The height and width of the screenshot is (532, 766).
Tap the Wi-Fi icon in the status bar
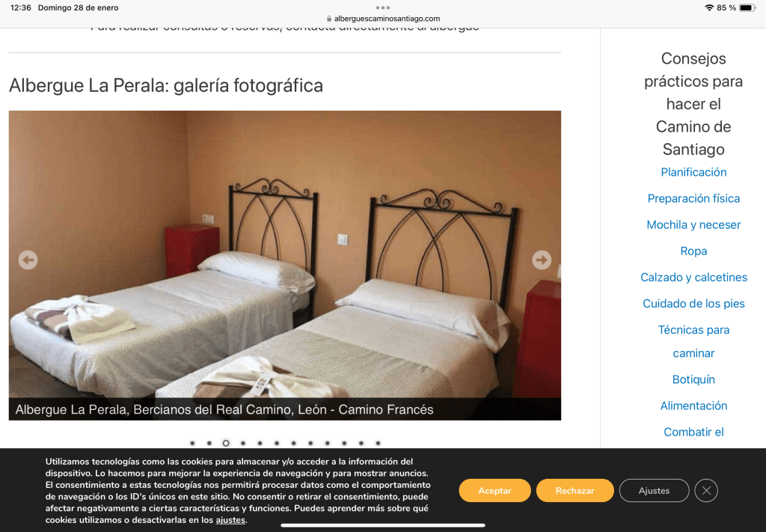coord(709,7)
